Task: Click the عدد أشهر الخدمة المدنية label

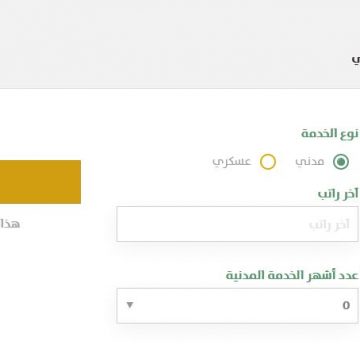Action: [292, 275]
